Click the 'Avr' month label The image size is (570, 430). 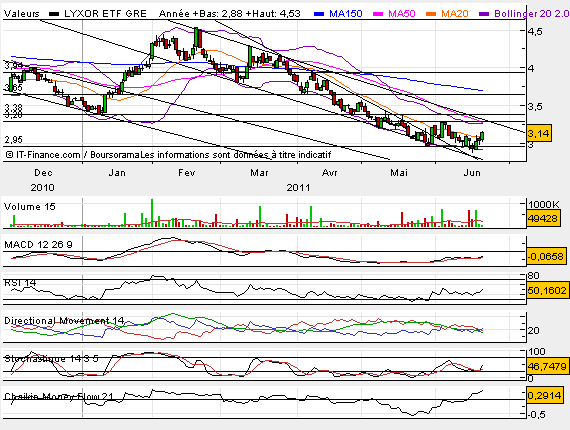(330, 173)
